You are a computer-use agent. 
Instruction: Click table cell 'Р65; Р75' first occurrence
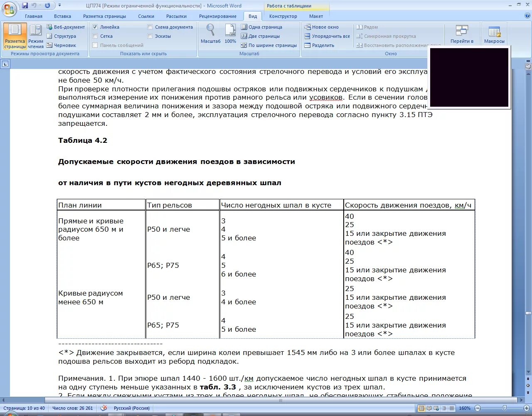point(163,265)
